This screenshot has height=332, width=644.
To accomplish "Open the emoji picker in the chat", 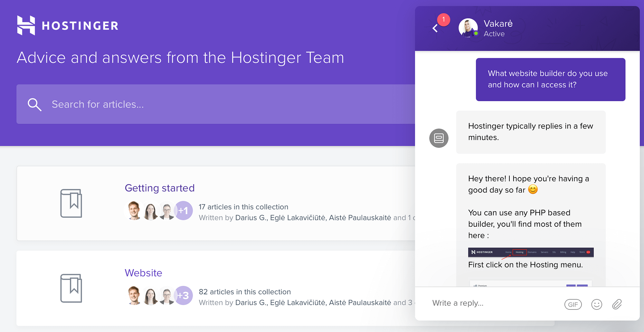I will click(596, 304).
